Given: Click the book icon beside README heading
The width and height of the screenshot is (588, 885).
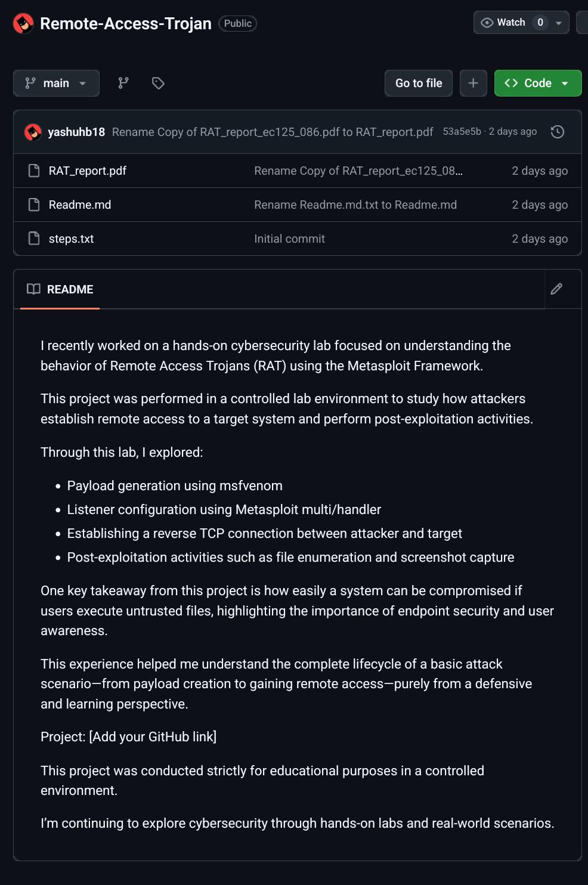Looking at the screenshot, I should point(34,289).
